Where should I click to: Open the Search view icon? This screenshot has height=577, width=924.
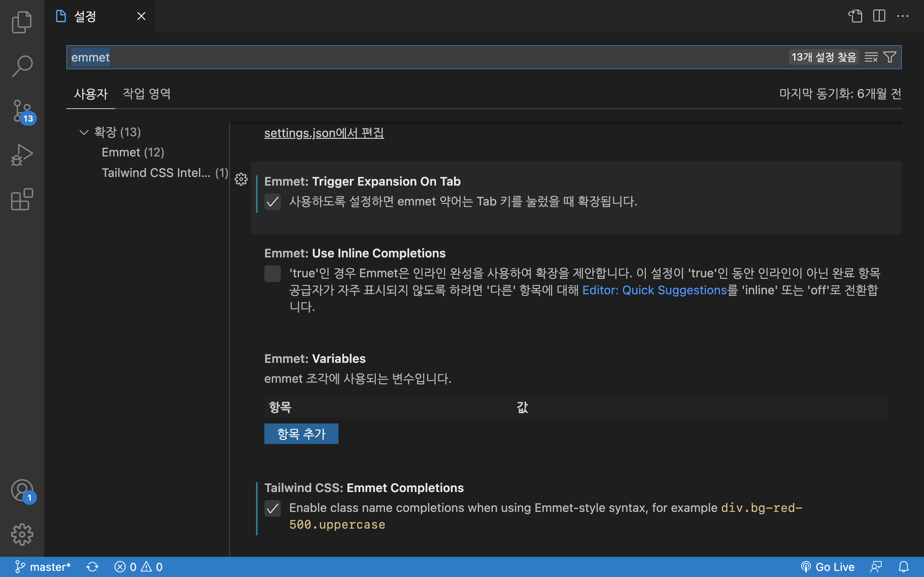pos(22,66)
